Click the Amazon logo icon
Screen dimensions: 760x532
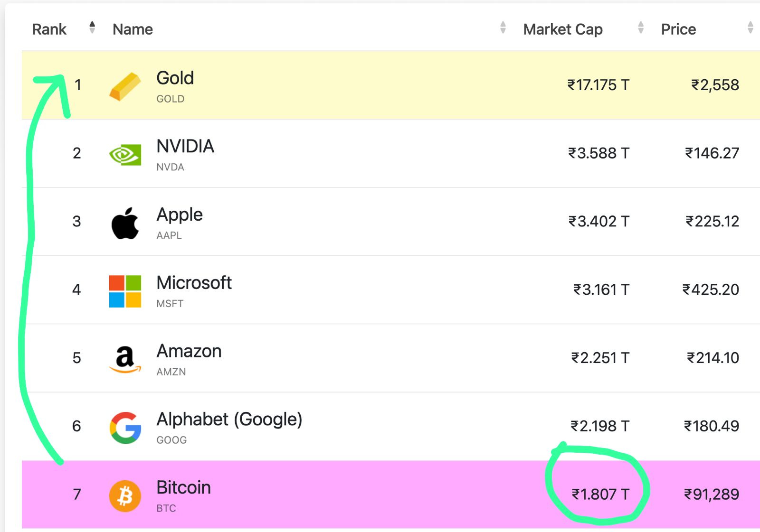pos(125,359)
